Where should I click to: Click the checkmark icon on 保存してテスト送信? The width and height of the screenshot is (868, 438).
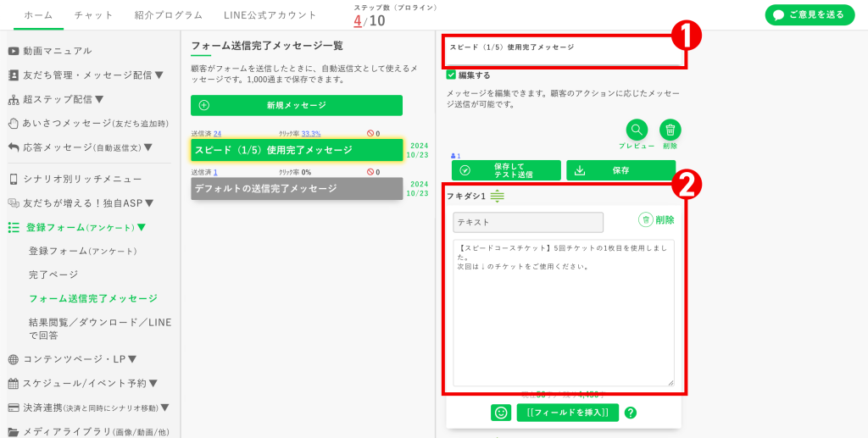(465, 170)
